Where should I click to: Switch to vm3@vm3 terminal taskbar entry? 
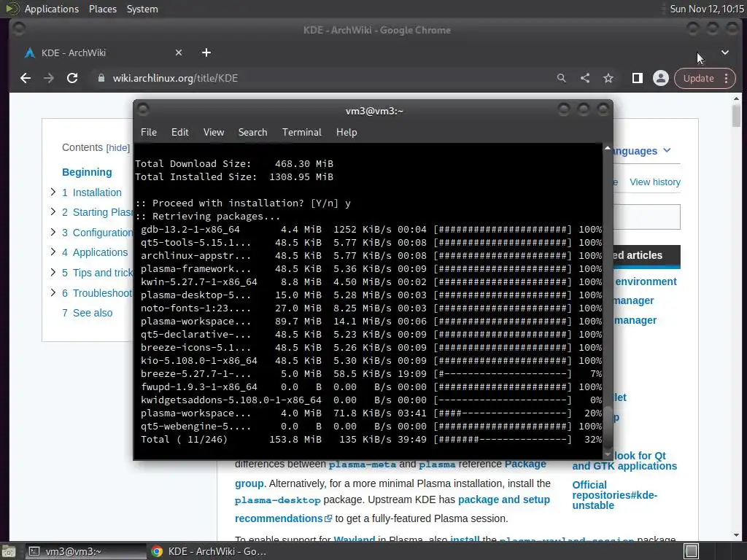tap(85, 551)
